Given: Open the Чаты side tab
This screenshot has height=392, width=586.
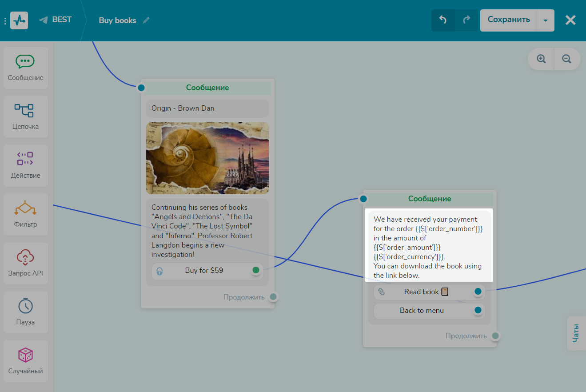Looking at the screenshot, I should [576, 333].
